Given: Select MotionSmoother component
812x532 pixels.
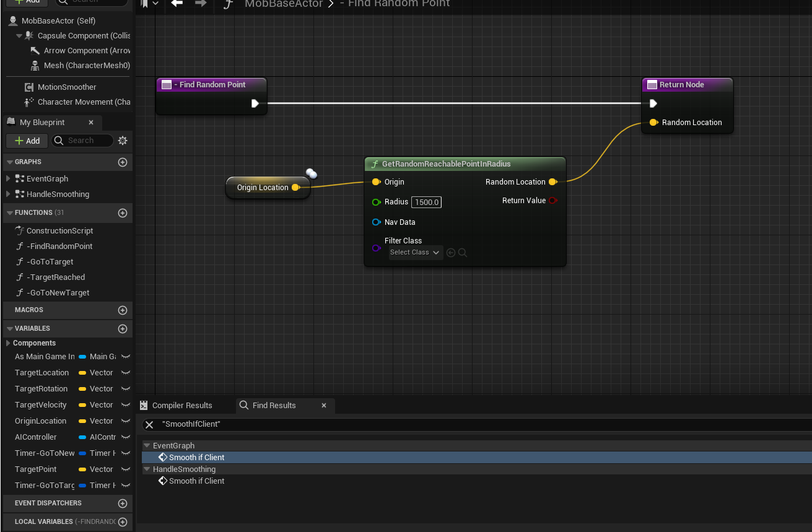Looking at the screenshot, I should (67, 87).
